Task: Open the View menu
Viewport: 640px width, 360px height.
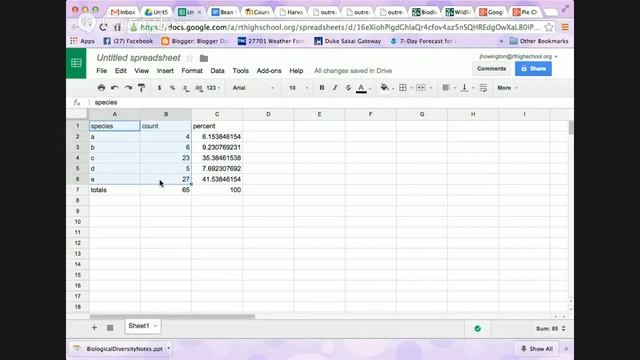Action: point(142,71)
